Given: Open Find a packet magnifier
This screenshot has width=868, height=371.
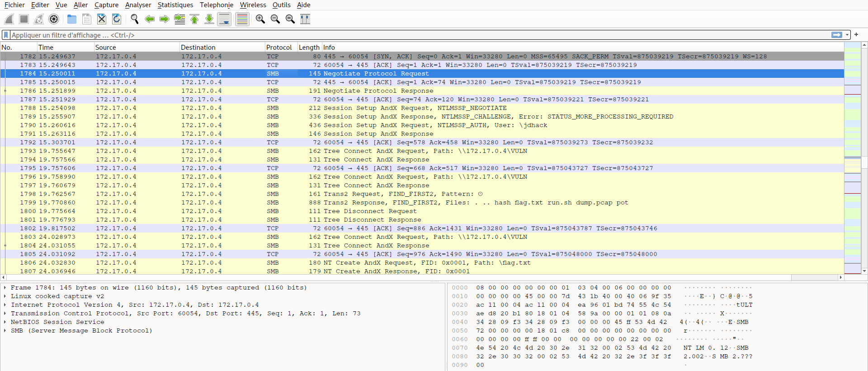Looking at the screenshot, I should tap(134, 19).
